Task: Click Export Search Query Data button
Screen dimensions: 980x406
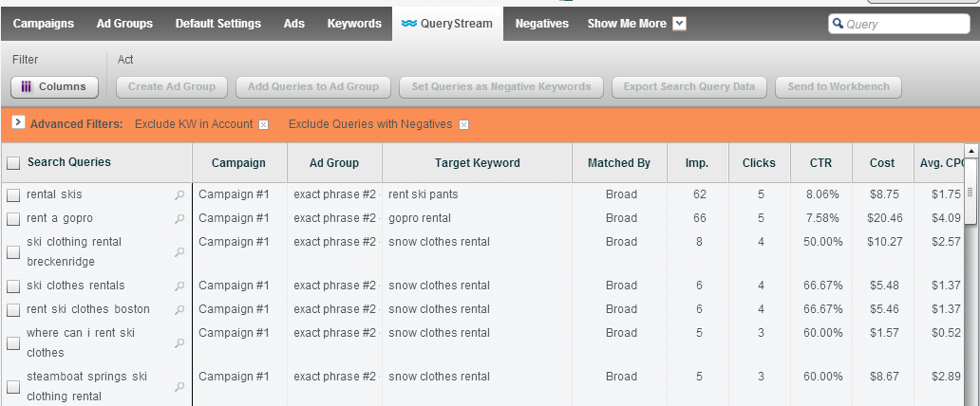Action: (x=689, y=87)
